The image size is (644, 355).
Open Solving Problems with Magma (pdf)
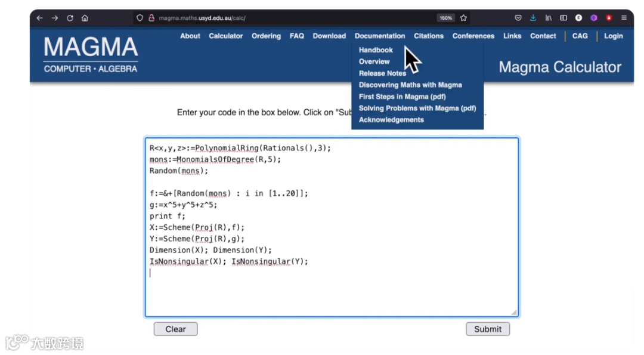click(417, 109)
